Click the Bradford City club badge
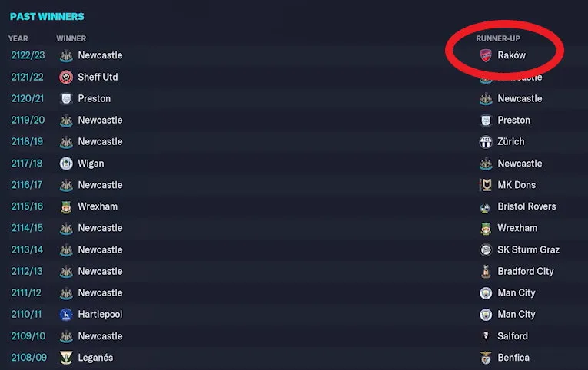Screen dimensions: 588x370 click(486, 271)
